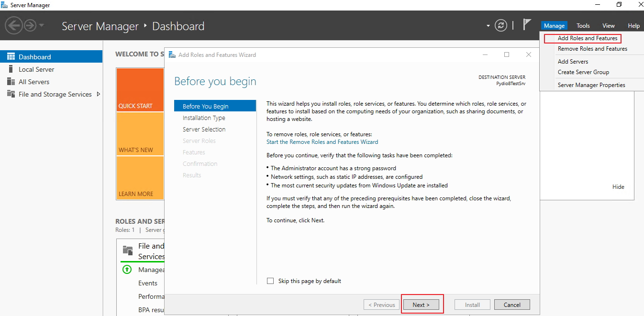Click the Before you begin heading
The height and width of the screenshot is (316, 644).
pyautogui.click(x=215, y=81)
